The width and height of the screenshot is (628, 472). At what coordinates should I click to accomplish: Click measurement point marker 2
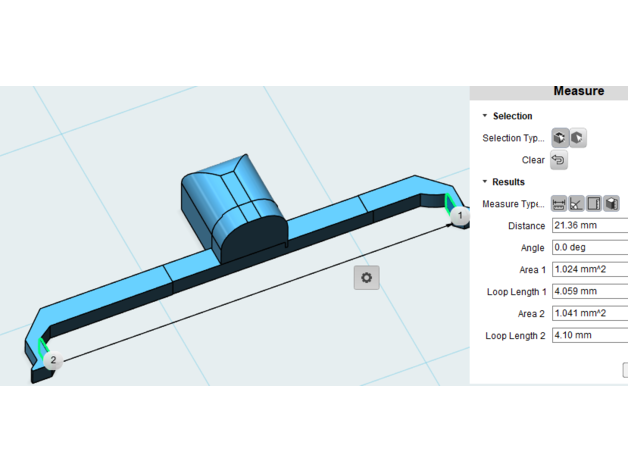[x=52, y=361]
